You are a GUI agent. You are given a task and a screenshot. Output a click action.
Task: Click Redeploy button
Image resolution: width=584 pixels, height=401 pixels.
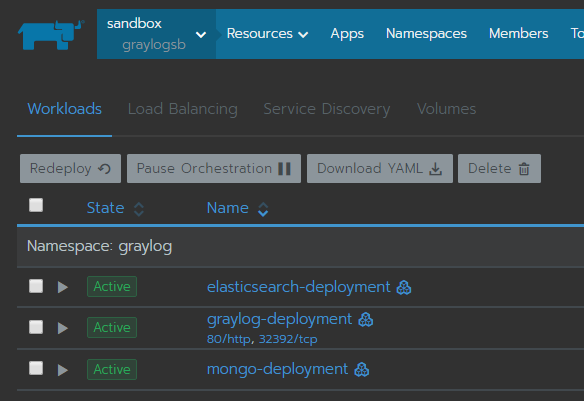point(70,169)
